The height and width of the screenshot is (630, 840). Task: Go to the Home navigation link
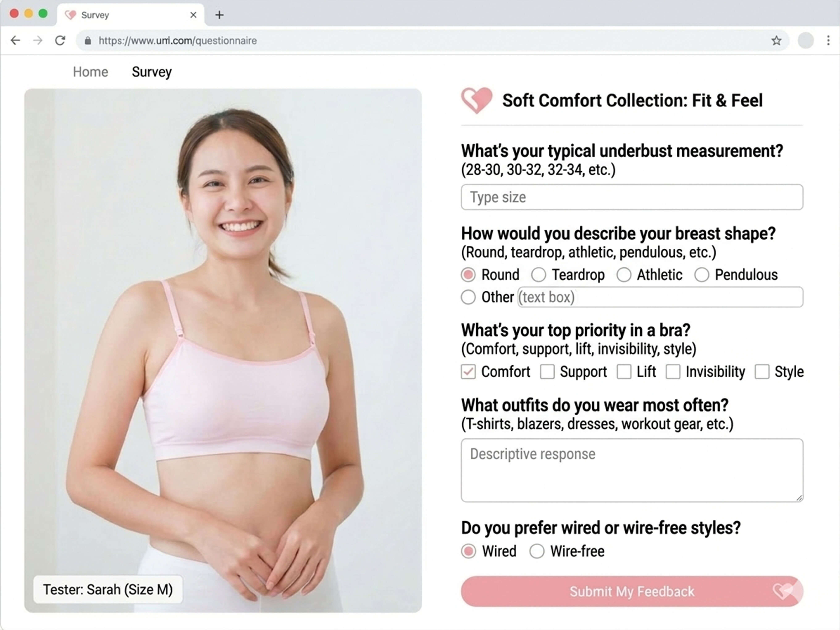[x=90, y=72]
